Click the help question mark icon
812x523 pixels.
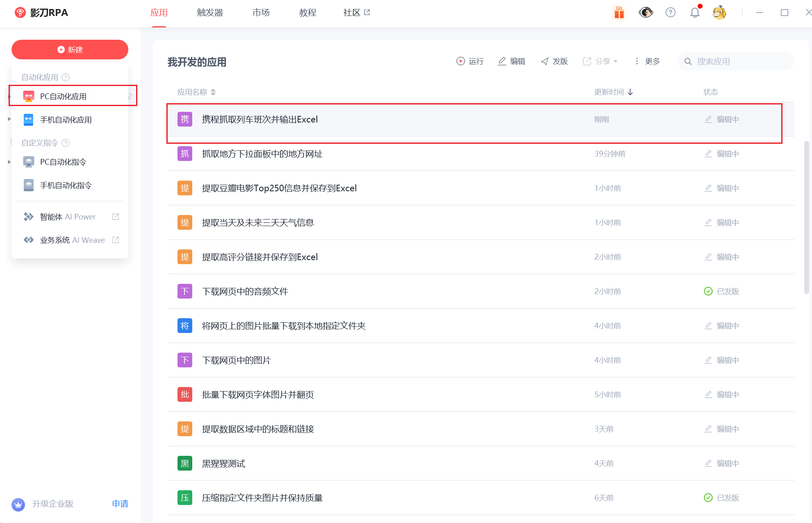pyautogui.click(x=671, y=13)
